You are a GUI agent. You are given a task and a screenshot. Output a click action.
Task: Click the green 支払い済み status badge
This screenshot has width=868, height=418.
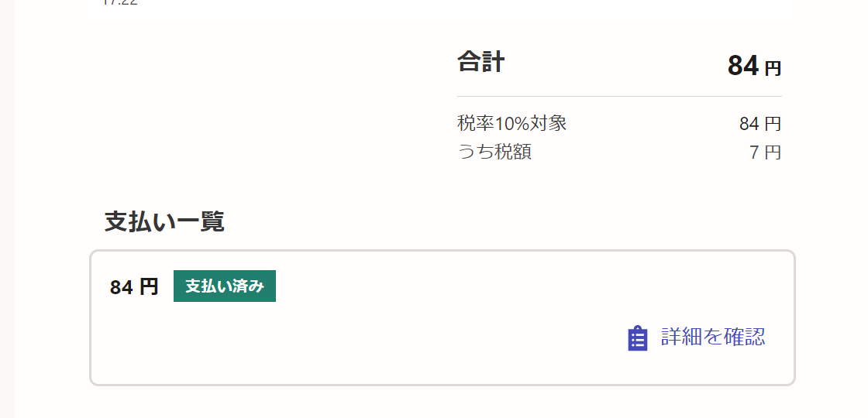(x=225, y=286)
